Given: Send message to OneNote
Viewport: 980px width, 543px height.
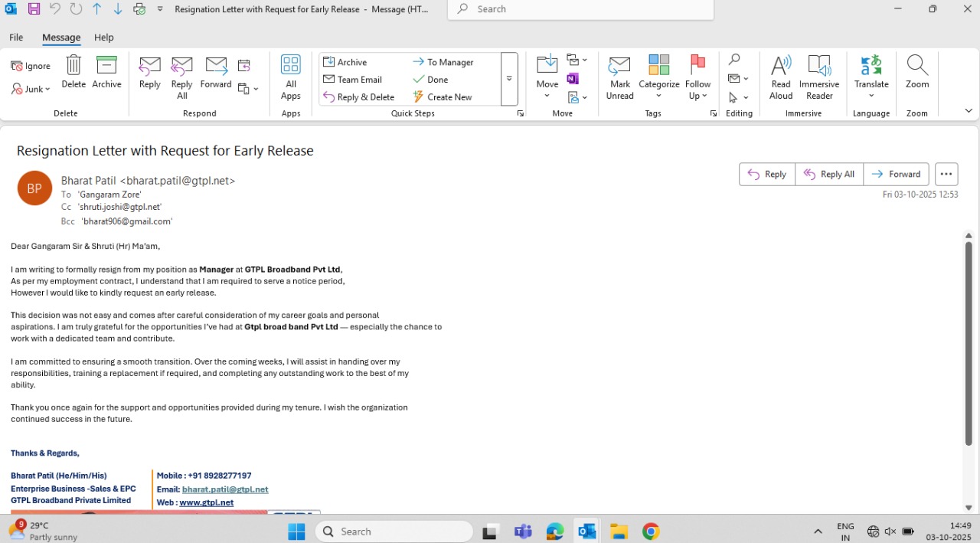Looking at the screenshot, I should tap(573, 79).
